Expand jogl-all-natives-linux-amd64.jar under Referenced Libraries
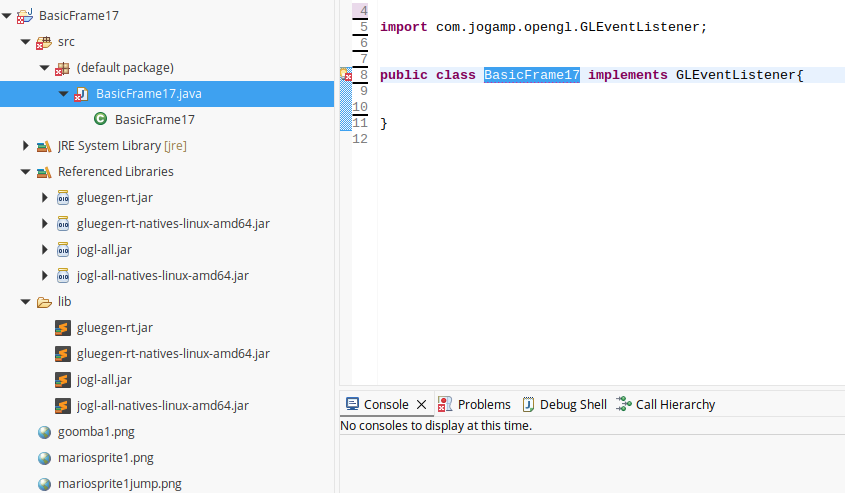Image resolution: width=845 pixels, height=493 pixels. [45, 275]
